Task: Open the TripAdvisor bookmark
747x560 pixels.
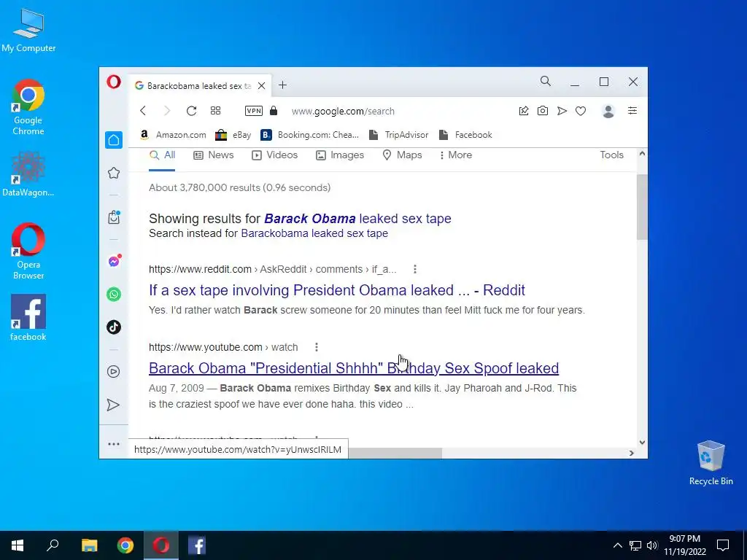Action: pyautogui.click(x=399, y=135)
